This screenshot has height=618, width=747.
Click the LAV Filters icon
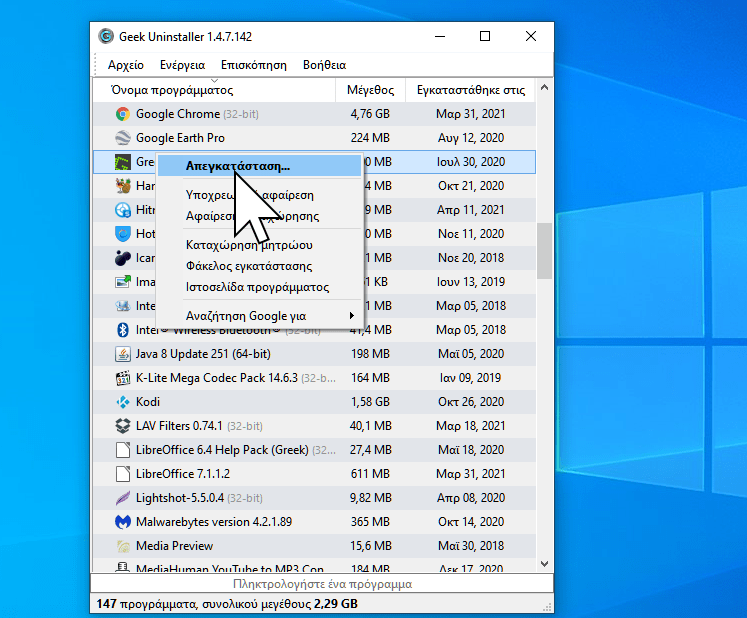[123, 426]
